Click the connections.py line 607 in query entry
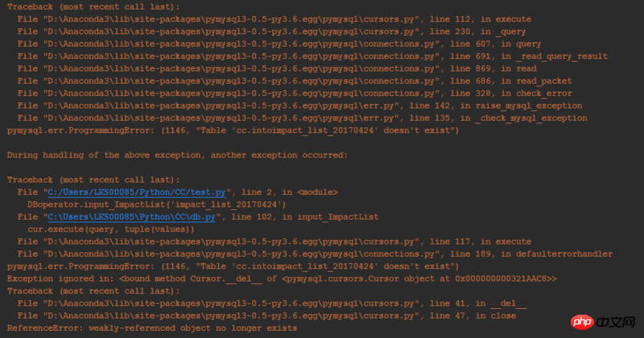 pos(279,44)
